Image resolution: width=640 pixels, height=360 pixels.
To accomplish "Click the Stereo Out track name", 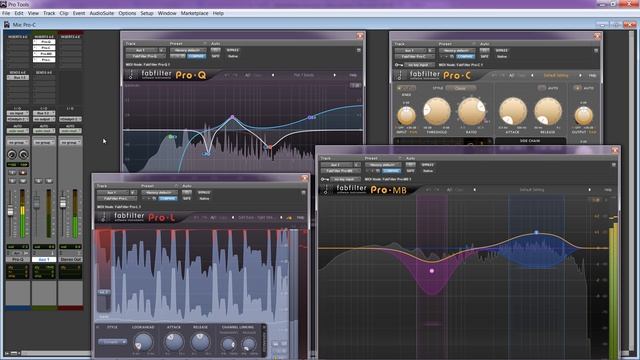I will tap(70, 259).
